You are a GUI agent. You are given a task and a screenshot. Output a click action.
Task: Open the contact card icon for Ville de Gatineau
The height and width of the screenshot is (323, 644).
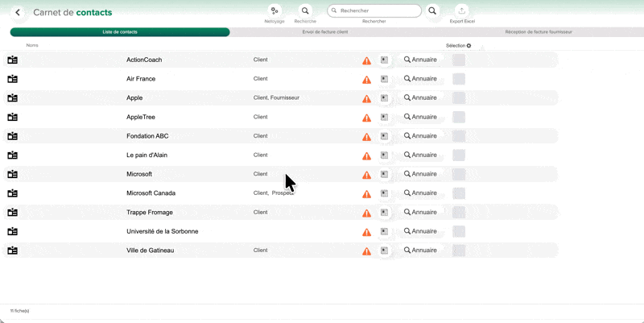tap(13, 251)
